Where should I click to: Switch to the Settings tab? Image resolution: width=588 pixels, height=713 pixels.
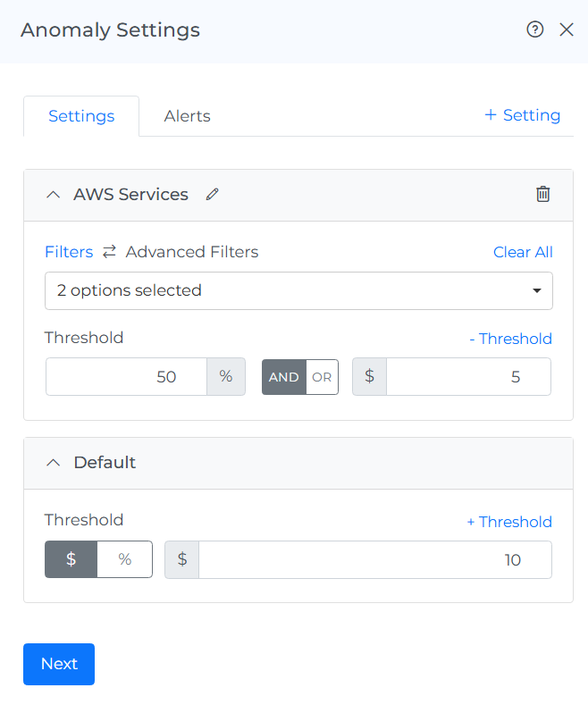81,116
